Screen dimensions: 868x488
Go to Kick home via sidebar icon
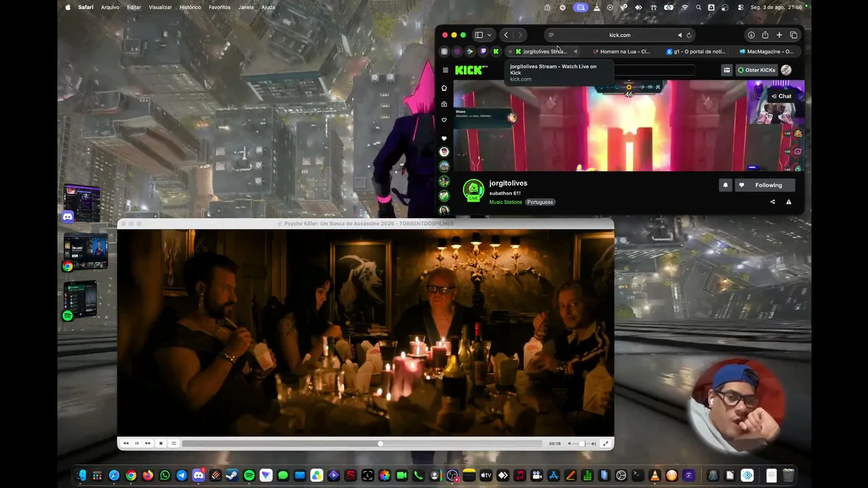coord(444,88)
